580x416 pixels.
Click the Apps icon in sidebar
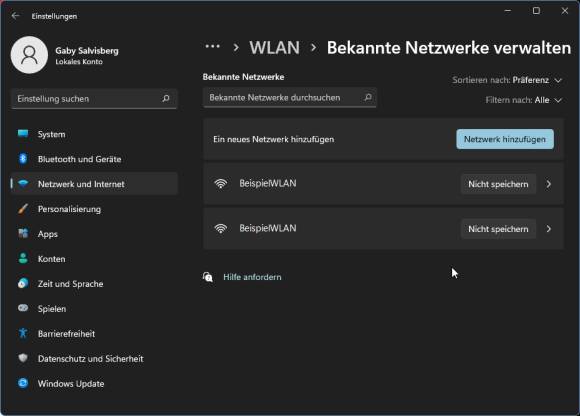pos(23,234)
